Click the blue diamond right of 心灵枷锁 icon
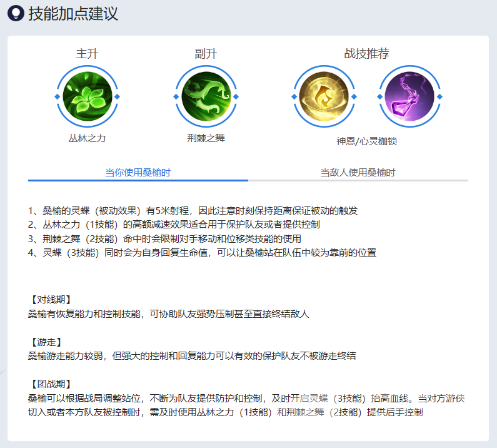This screenshot has height=448, width=497. click(x=440, y=97)
